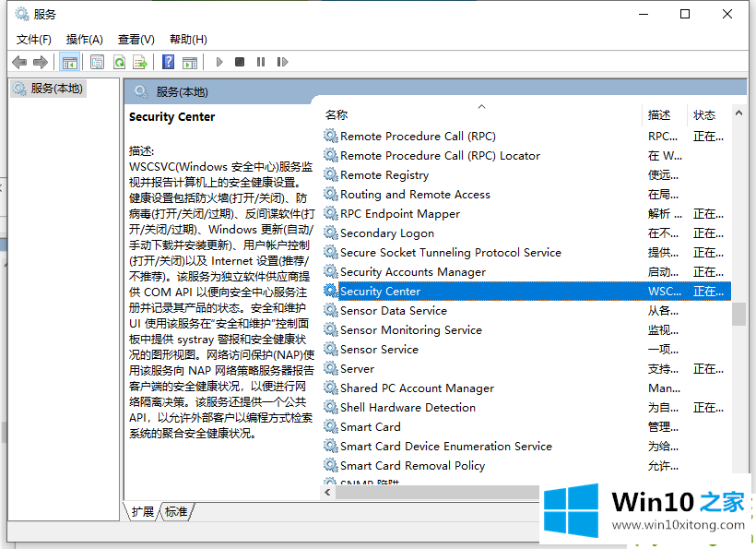This screenshot has width=756, height=549.
Task: Click the Export List toolbar icon
Action: pos(140,62)
